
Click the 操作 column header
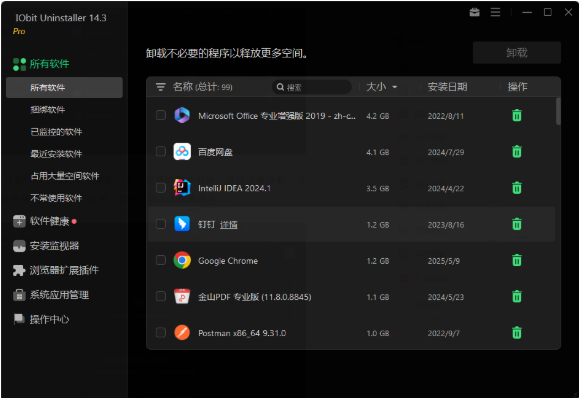click(517, 87)
